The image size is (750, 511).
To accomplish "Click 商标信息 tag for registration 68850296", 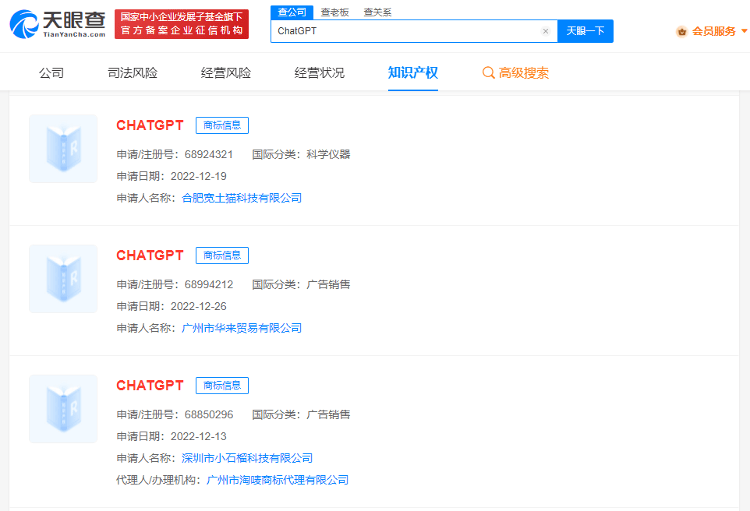I will (222, 386).
